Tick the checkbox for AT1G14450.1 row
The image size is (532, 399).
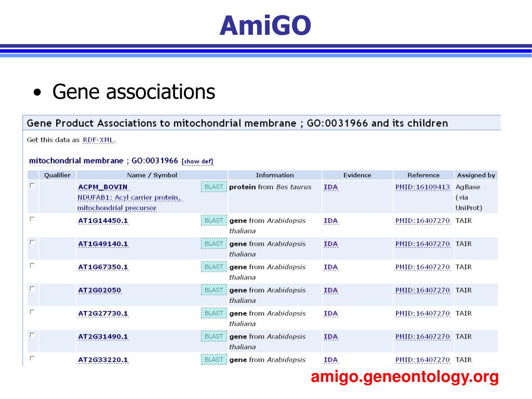[x=32, y=219]
